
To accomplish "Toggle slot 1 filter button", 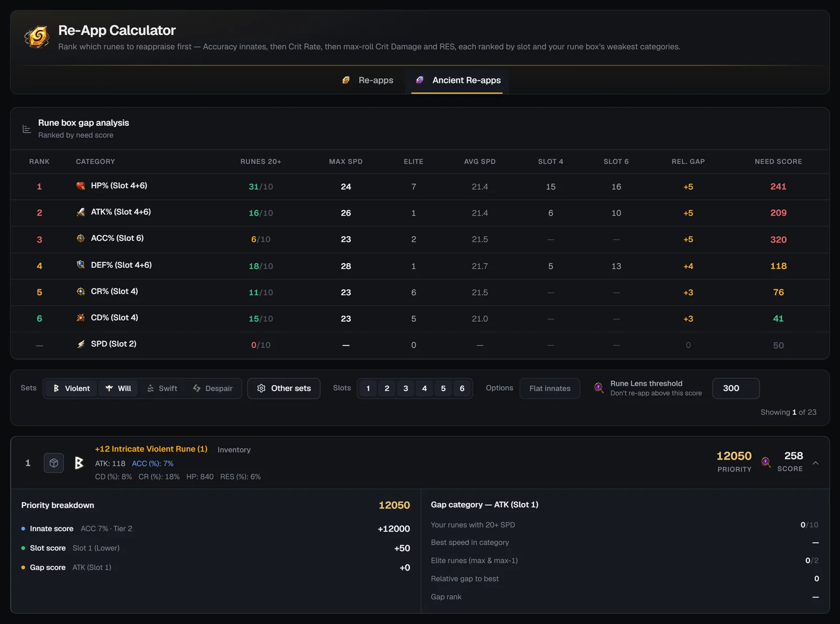I will 368,388.
